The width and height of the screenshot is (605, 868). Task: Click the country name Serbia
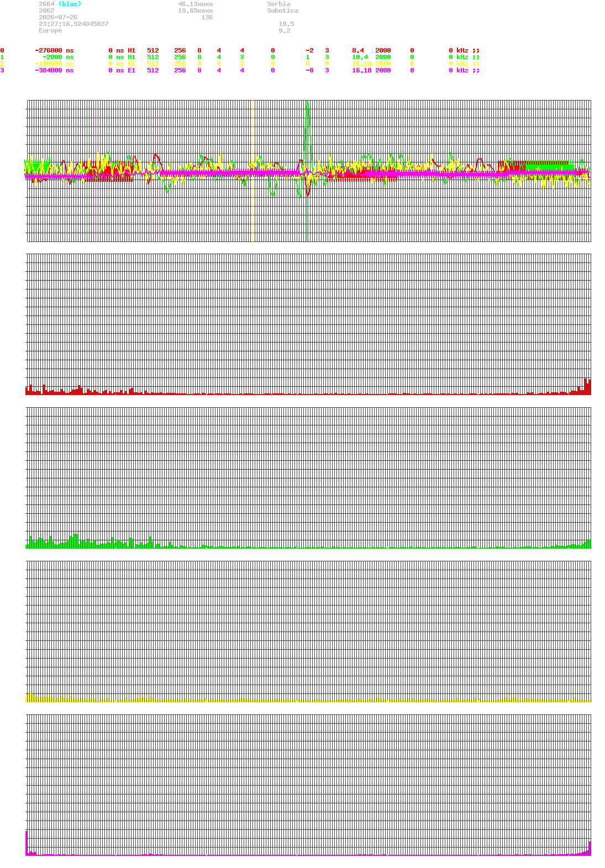point(278,4)
